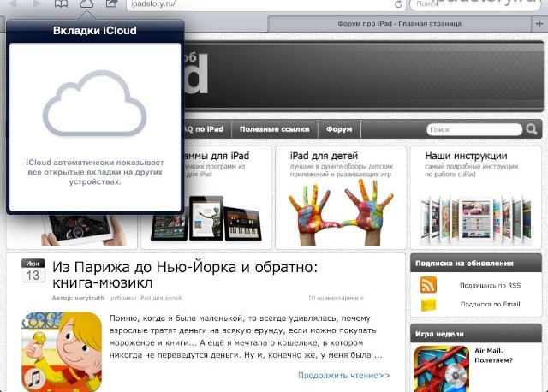Click the yellow Email subscription icon
Image resolution: width=548 pixels, height=392 pixels.
click(x=428, y=304)
